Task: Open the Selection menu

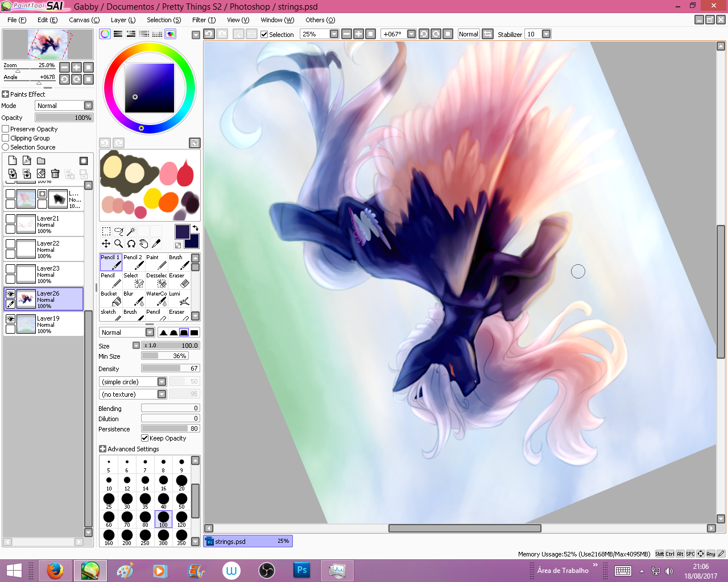Action: 164,20
